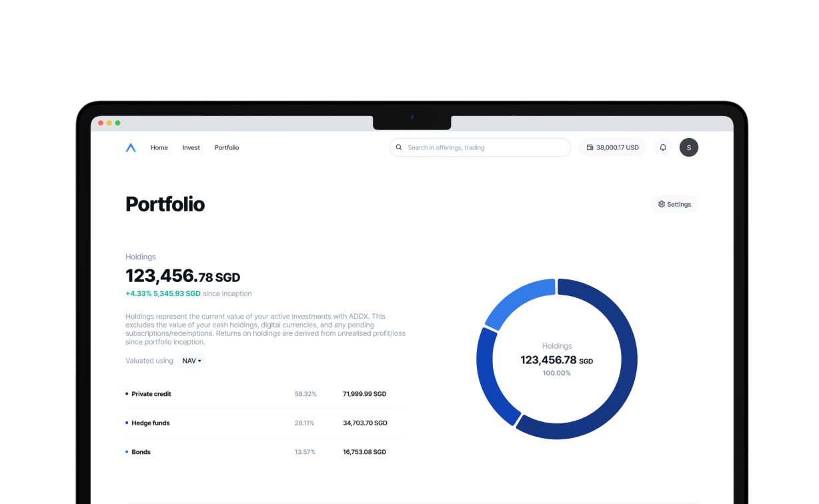This screenshot has height=504, width=819.
Task: Click the 123,456.78 SGD figure inside the donut
Action: 557,360
